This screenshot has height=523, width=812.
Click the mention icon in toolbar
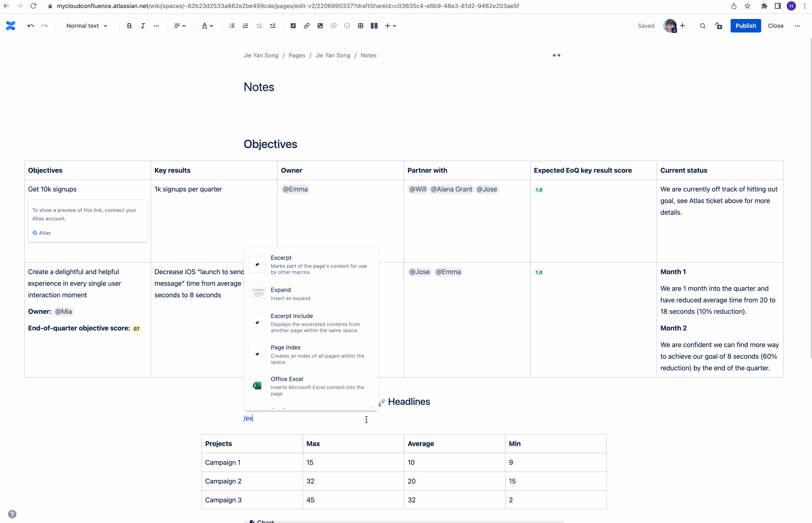(x=334, y=26)
